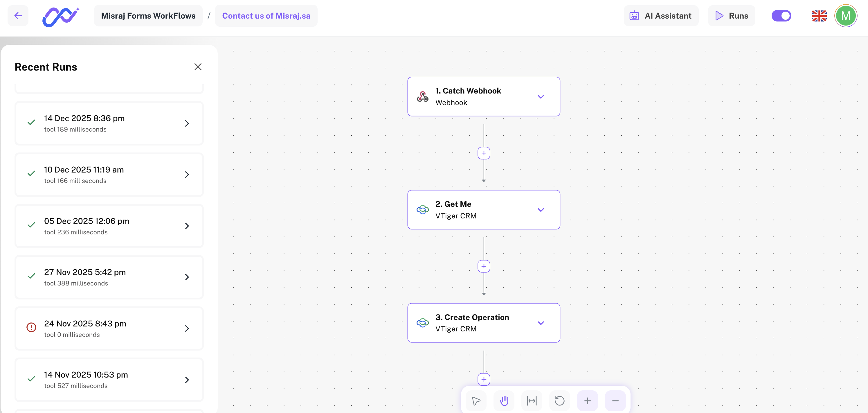Open run details for 05 Dec 2025 12:06 pm
This screenshot has width=868, height=413.
point(109,226)
